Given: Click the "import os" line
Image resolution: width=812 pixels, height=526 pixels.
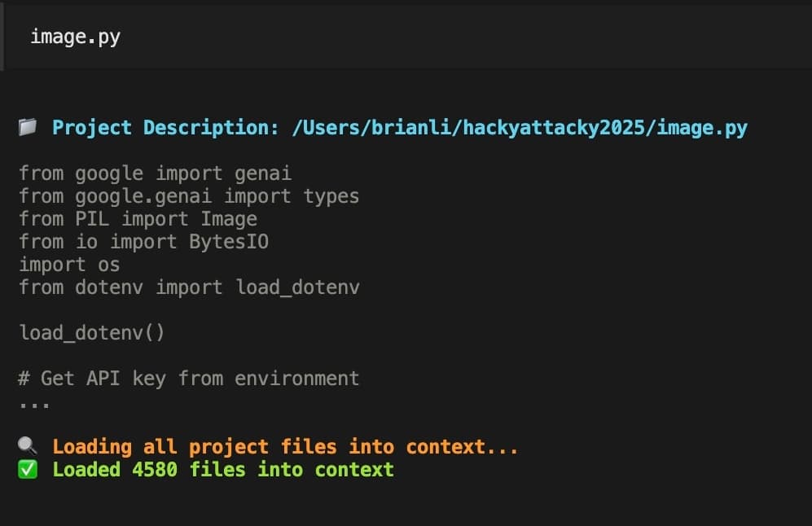Looking at the screenshot, I should pos(69,265).
